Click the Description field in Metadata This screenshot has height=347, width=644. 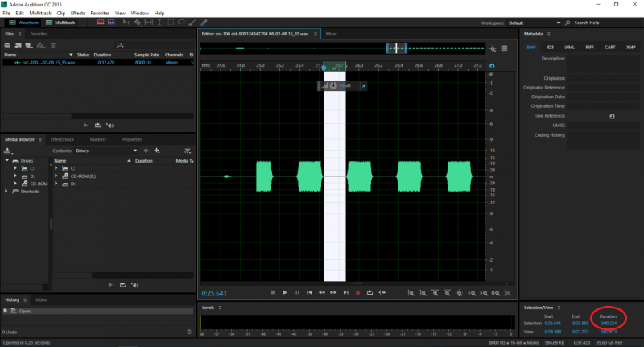pyautogui.click(x=603, y=62)
